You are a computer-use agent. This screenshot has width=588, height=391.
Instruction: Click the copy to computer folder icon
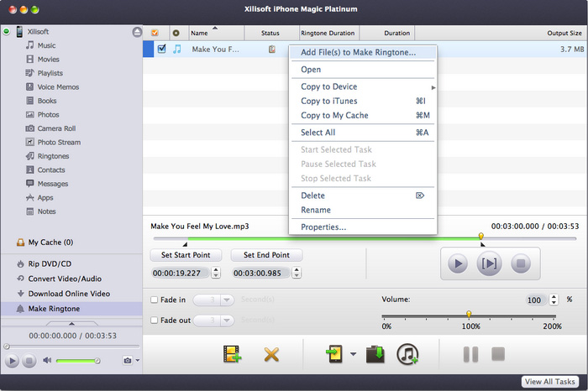click(x=375, y=354)
